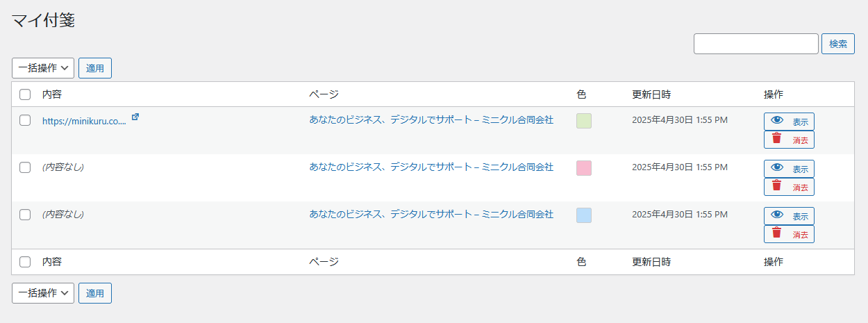The height and width of the screenshot is (323, 868).
Task: Click the trash icon for the blue note
Action: (777, 233)
